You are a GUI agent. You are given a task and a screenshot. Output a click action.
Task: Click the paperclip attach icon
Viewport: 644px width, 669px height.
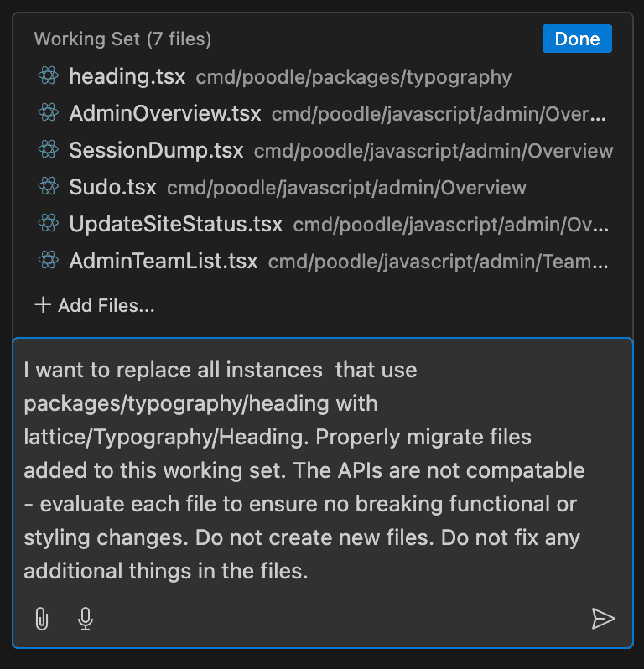pyautogui.click(x=41, y=619)
